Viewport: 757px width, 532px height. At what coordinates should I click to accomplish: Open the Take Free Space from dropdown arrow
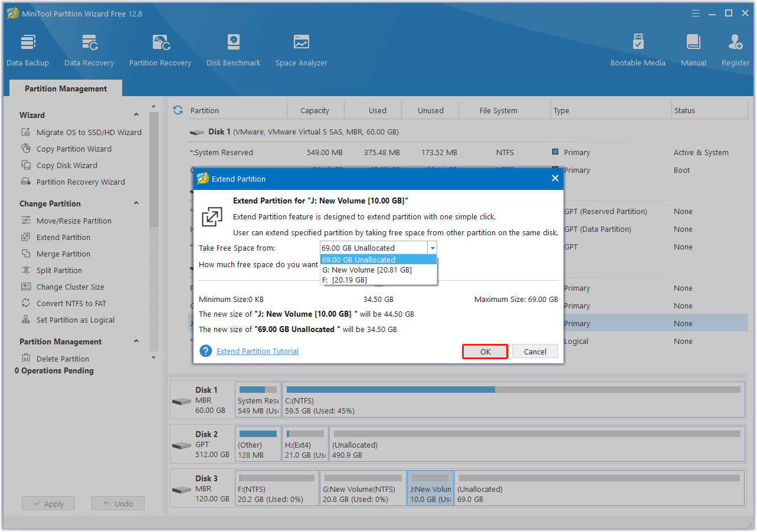[x=432, y=248]
